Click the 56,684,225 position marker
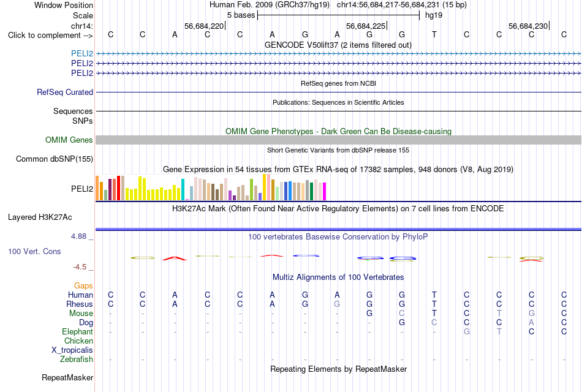The width and height of the screenshot is (582, 392). 366,26
